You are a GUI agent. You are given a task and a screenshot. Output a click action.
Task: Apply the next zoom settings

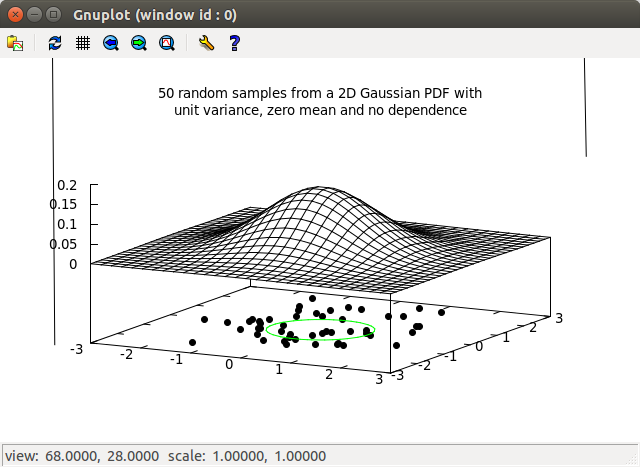pos(139,43)
